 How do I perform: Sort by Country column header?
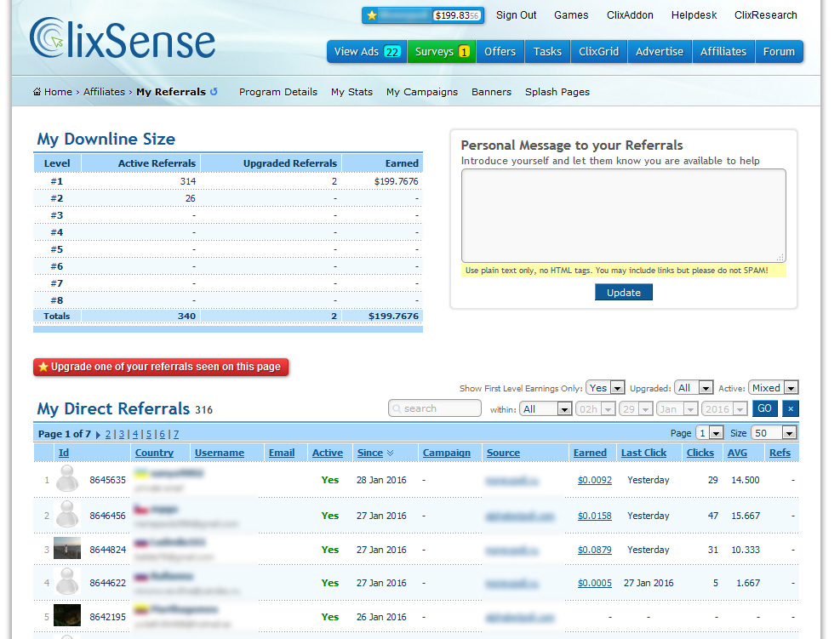(x=154, y=454)
